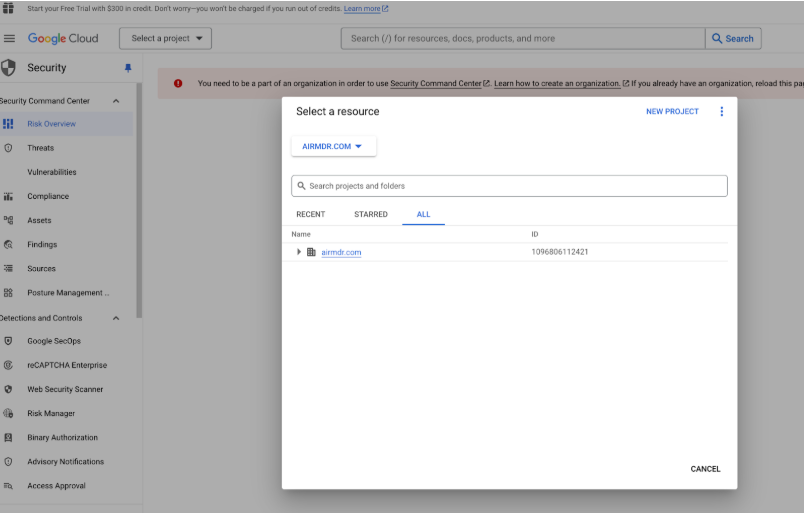Click the magnifier in project search field
Image resolution: width=804 pixels, height=513 pixels.
pyautogui.click(x=302, y=186)
